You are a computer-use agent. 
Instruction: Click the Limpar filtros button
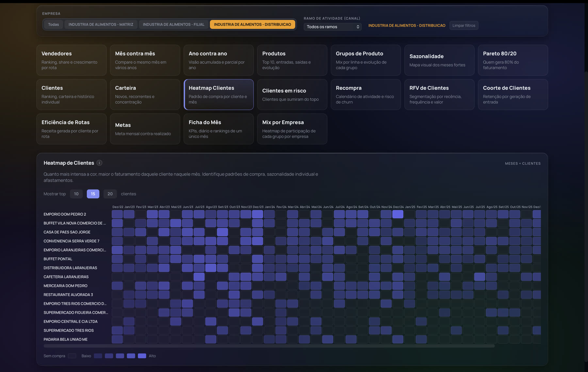pyautogui.click(x=464, y=25)
